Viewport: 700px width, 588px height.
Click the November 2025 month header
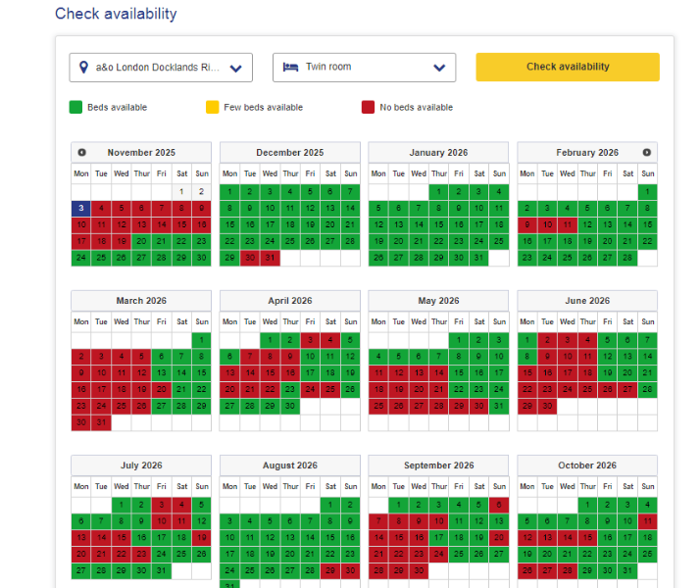[x=141, y=153]
